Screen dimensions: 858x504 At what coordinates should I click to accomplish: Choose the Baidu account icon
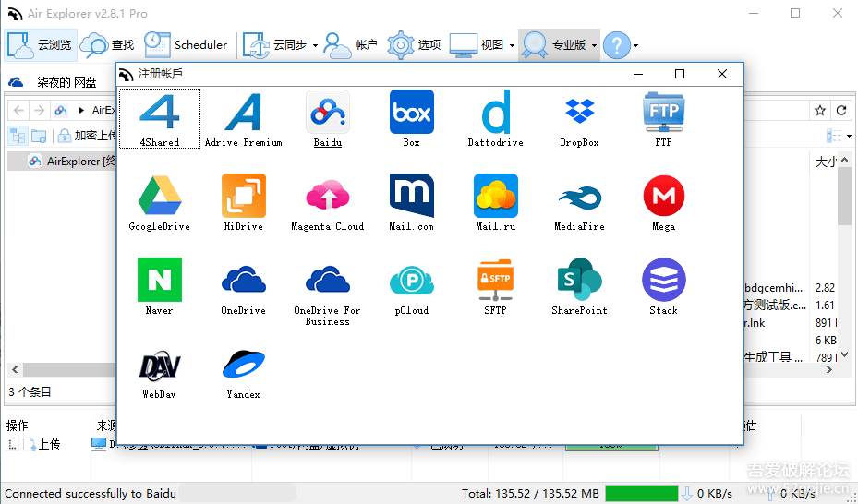327,113
